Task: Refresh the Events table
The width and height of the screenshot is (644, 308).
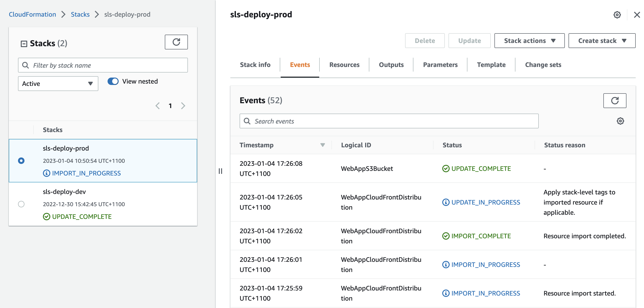Action: (x=614, y=100)
